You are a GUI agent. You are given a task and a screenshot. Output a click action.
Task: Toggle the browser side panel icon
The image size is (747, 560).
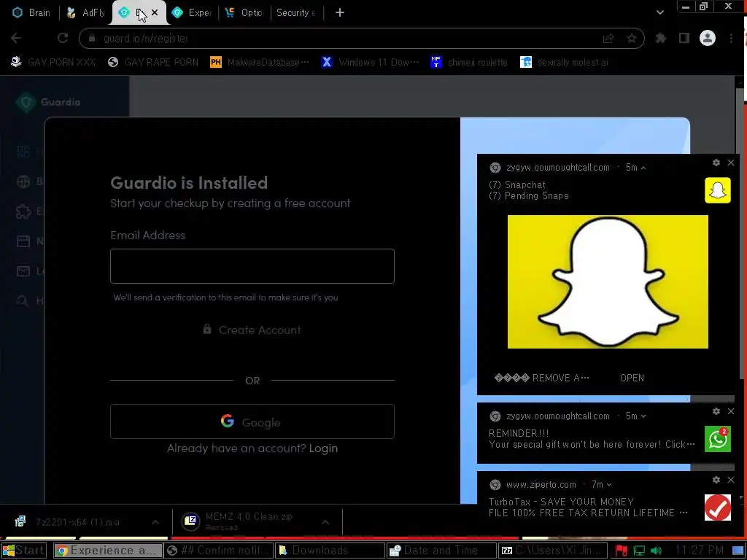tap(684, 38)
